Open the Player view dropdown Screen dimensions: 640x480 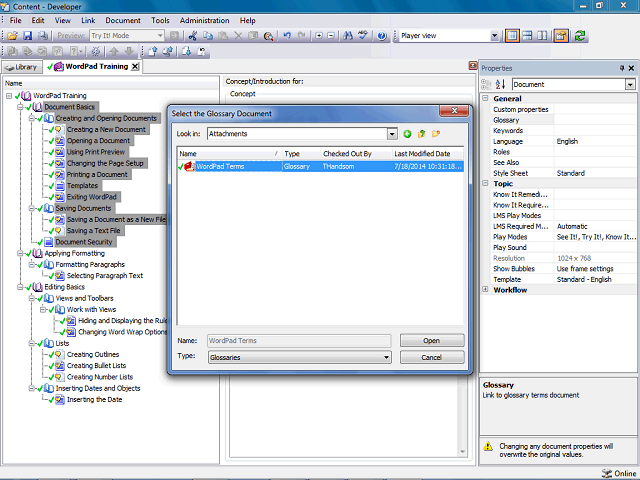tap(494, 36)
